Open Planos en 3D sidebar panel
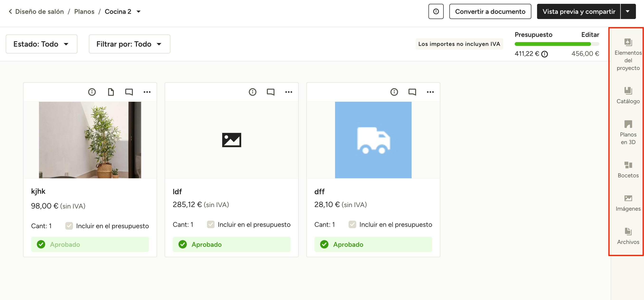Viewport: 644px width, 300px height. [x=628, y=132]
